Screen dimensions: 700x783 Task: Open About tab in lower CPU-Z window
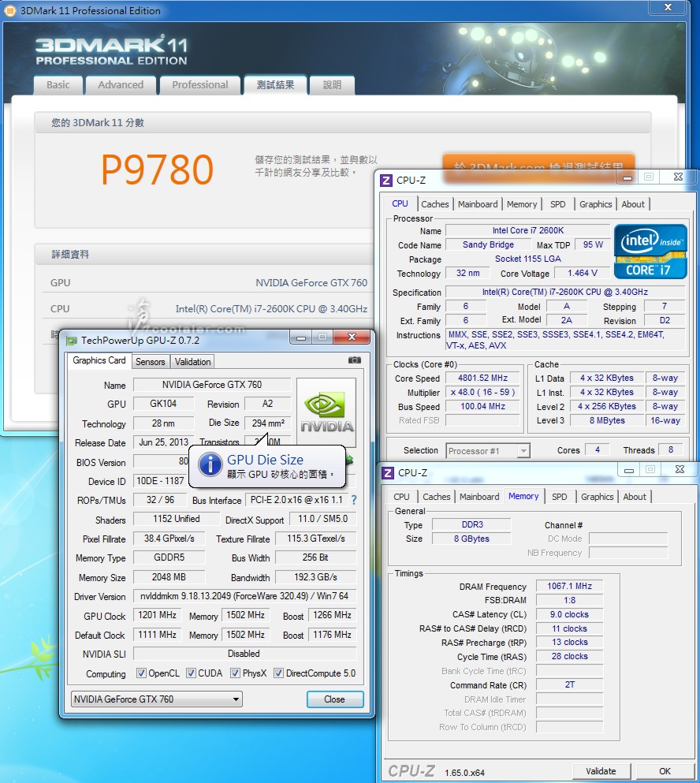(635, 497)
